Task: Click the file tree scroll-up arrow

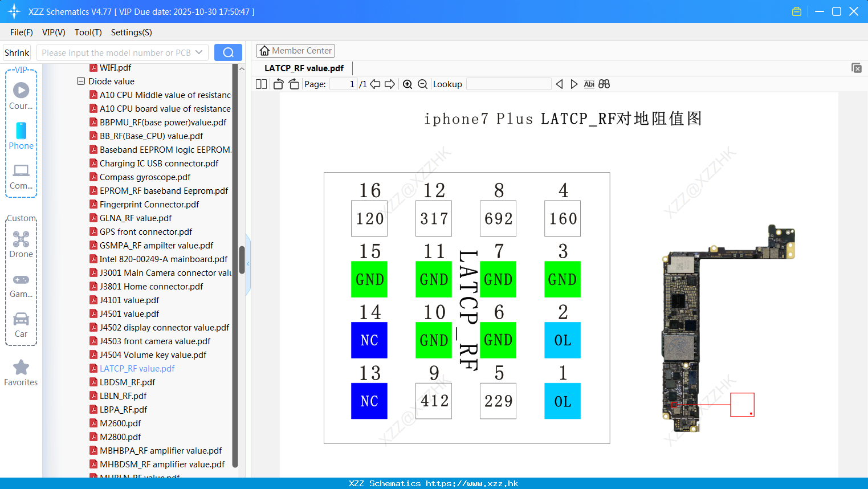Action: pyautogui.click(x=242, y=68)
